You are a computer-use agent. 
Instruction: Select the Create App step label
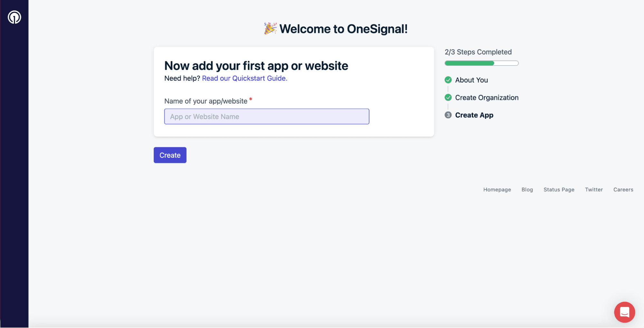(474, 115)
